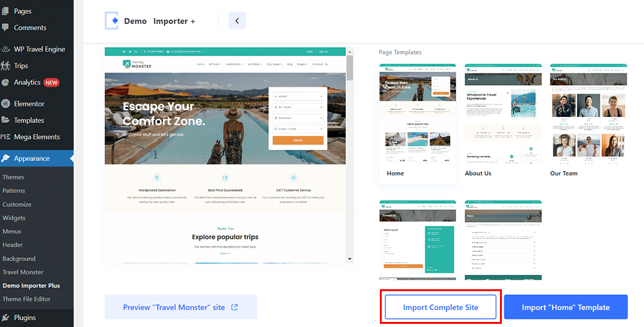Click the Analytics pie chart icon

tap(5, 82)
